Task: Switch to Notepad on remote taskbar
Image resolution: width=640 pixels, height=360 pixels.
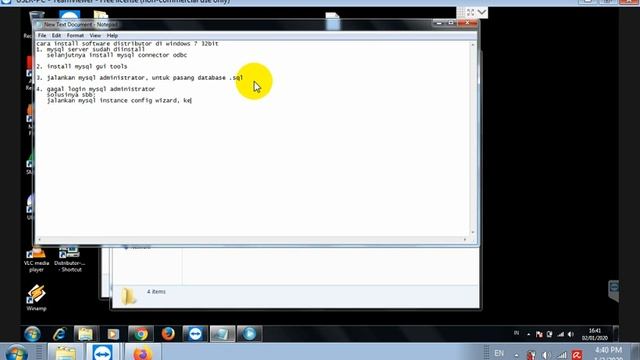Action: pyautogui.click(x=222, y=334)
